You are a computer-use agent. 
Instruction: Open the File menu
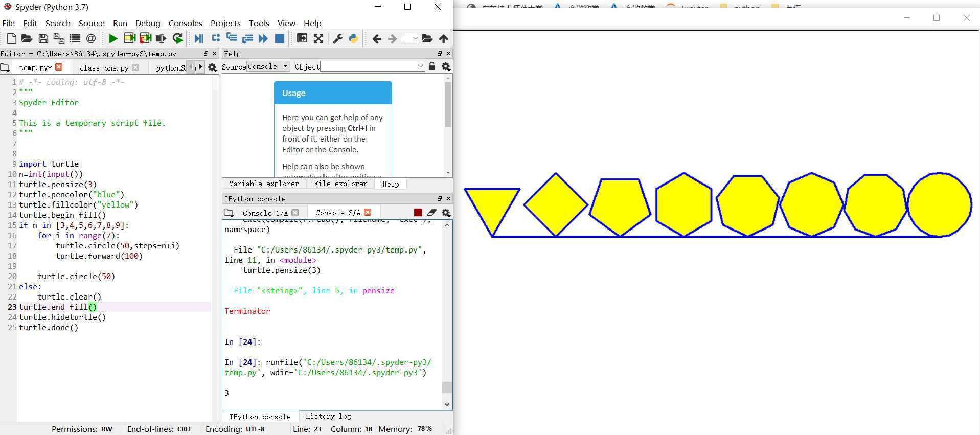pyautogui.click(x=9, y=23)
